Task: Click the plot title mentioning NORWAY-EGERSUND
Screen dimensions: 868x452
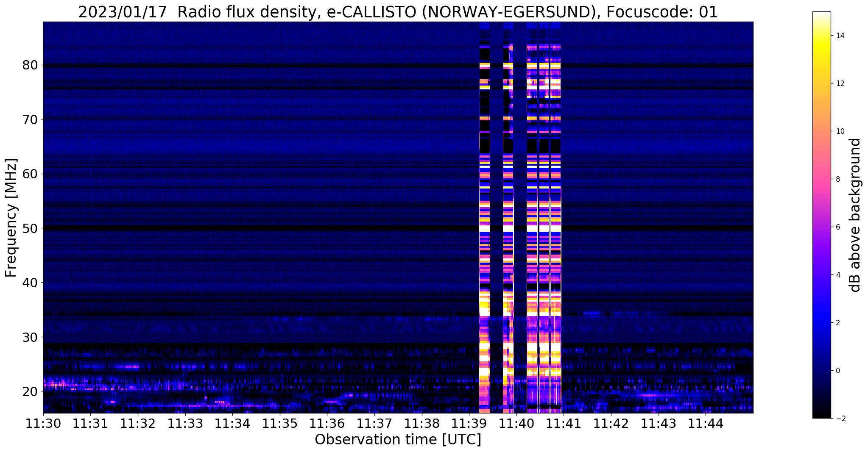Action: click(398, 12)
